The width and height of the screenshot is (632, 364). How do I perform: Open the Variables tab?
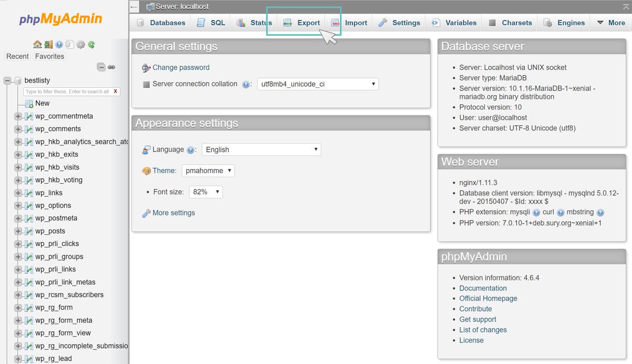(454, 23)
